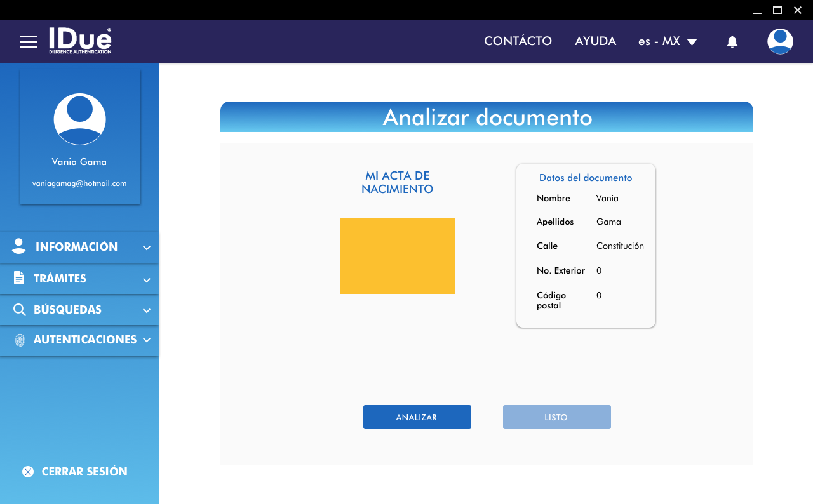Click the magnifier icon beside Búsquedas
Viewport: 813px width, 504px height.
click(19, 310)
